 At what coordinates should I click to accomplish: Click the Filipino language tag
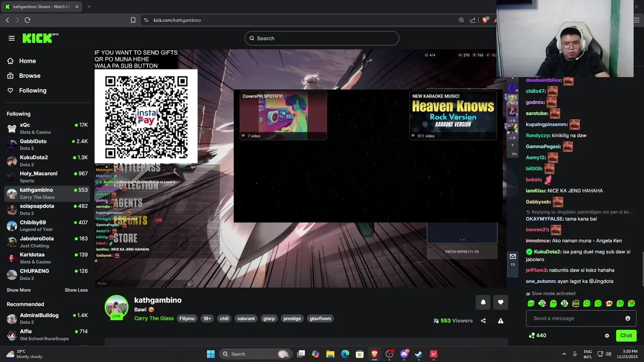click(x=187, y=318)
